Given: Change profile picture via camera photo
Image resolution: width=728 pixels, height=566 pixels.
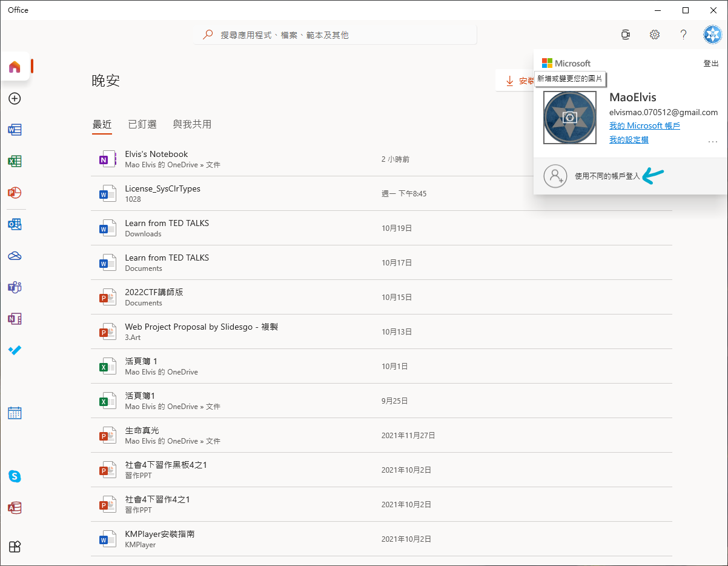Looking at the screenshot, I should tap(570, 118).
